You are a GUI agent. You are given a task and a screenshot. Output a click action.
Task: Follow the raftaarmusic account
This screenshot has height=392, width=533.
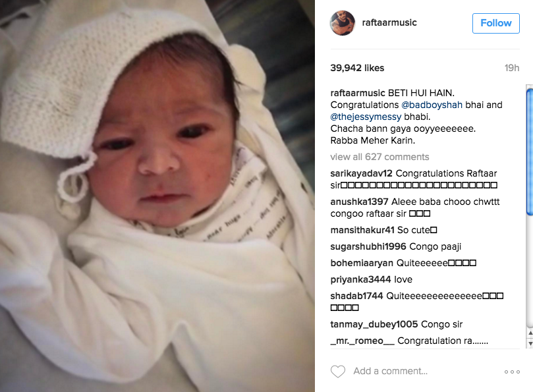tap(496, 23)
